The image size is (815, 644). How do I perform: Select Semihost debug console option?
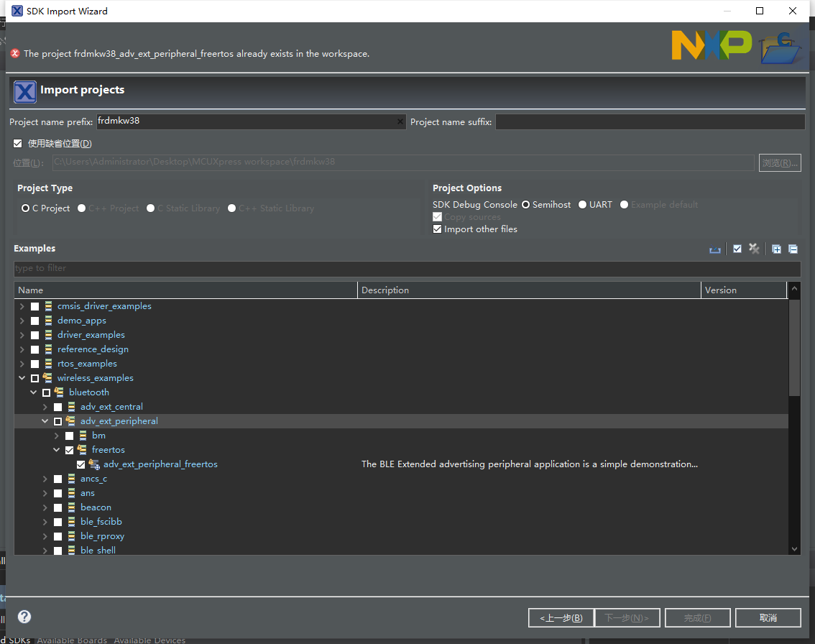click(525, 205)
